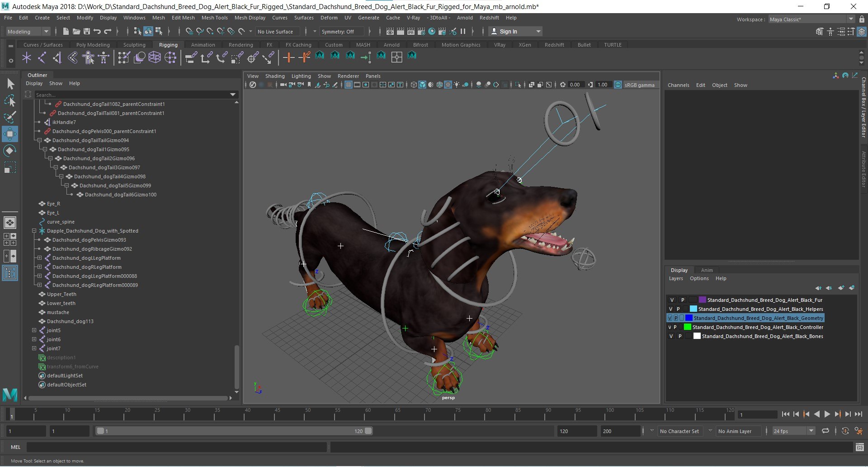
Task: Click the Layers menu in layer editor
Action: pyautogui.click(x=676, y=278)
